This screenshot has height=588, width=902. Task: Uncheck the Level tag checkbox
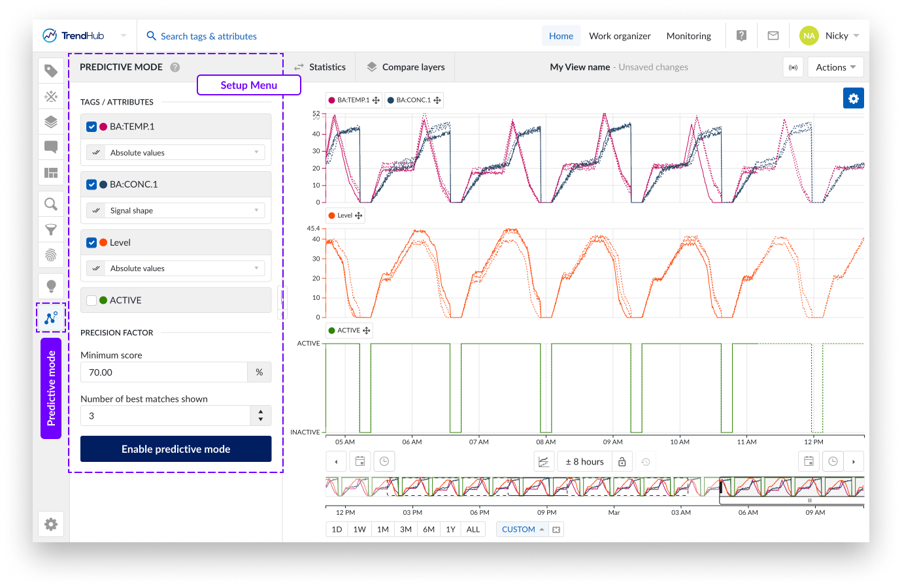92,242
